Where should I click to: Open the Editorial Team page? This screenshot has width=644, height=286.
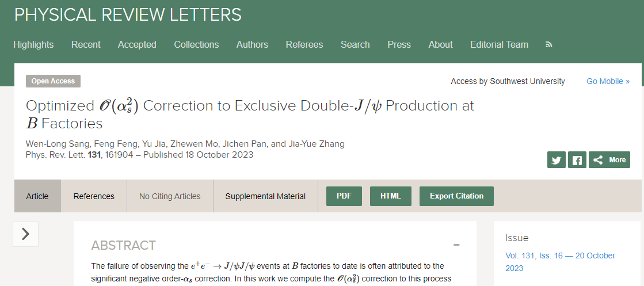pyautogui.click(x=499, y=44)
